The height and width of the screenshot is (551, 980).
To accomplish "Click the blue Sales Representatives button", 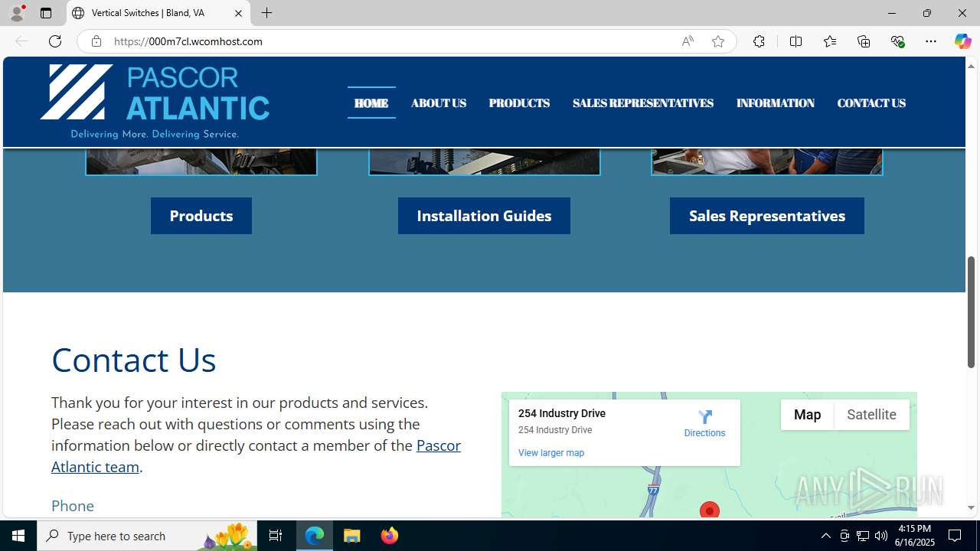I will [x=767, y=216].
